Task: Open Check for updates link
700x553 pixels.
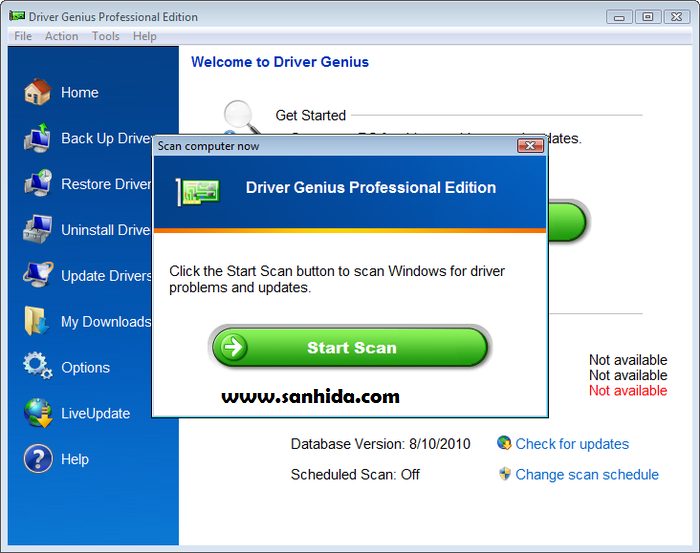Action: [x=572, y=444]
